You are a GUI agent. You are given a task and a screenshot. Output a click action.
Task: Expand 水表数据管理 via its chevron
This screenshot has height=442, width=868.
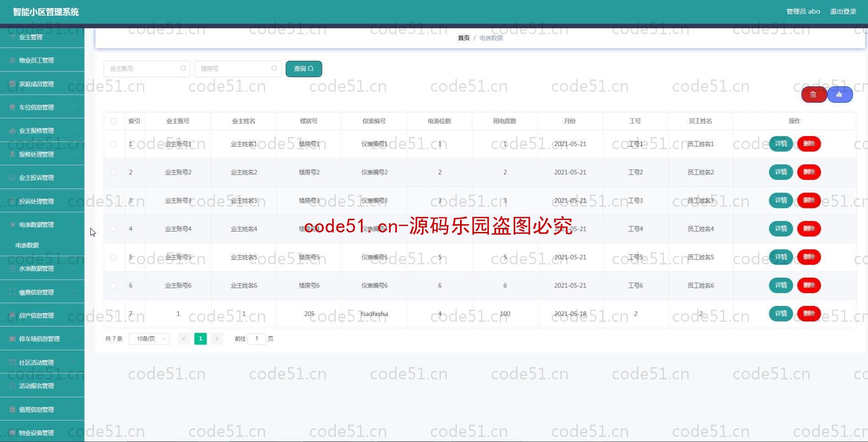pos(74,268)
